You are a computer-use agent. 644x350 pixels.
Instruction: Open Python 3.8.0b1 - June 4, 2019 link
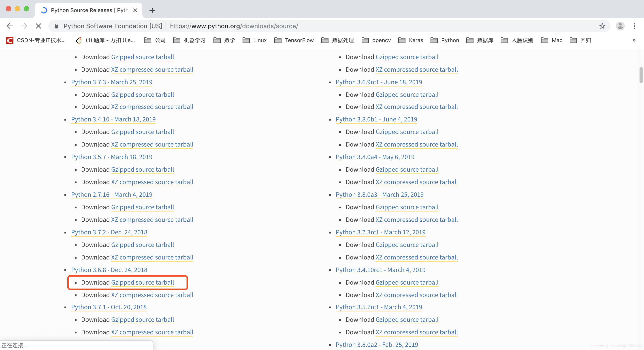click(376, 119)
